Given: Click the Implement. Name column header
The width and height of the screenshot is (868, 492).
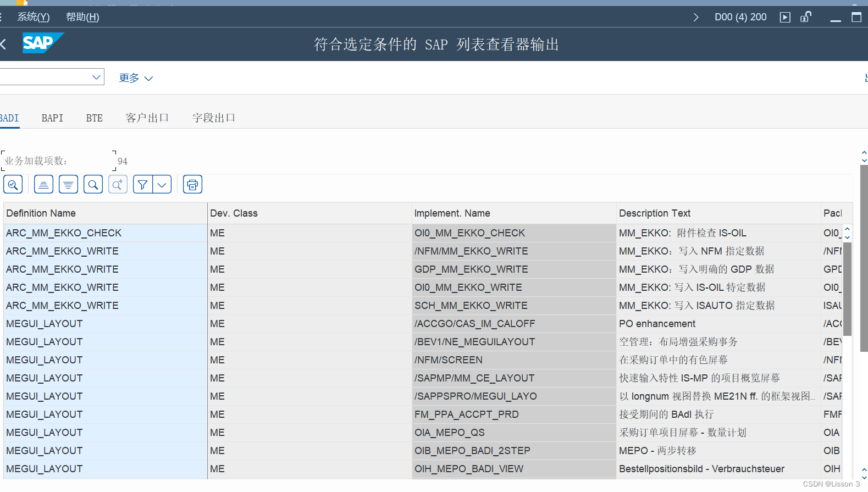Looking at the screenshot, I should tap(514, 213).
